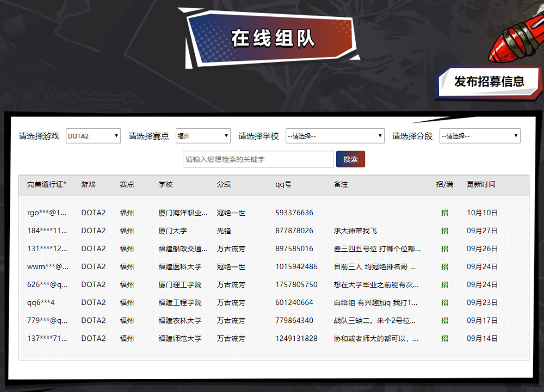Click the 招 status for 福建师范大学 row

coord(444,338)
